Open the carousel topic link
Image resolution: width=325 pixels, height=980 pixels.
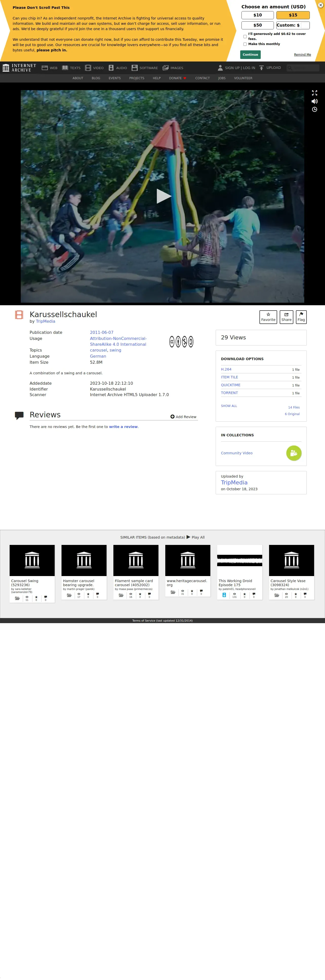click(98, 350)
